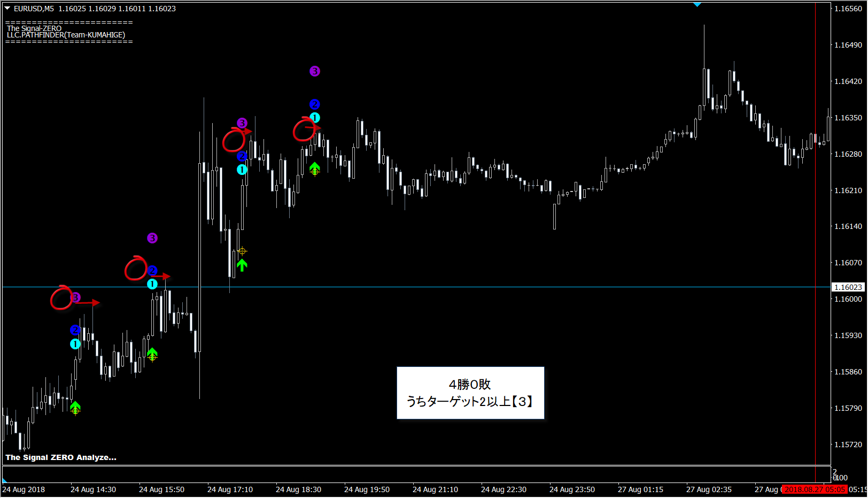Viewport: 868px width, 498px height.
Task: Click LLC.PATHFINDER(Team-KUMAHIGE) header text
Action: pos(66,35)
